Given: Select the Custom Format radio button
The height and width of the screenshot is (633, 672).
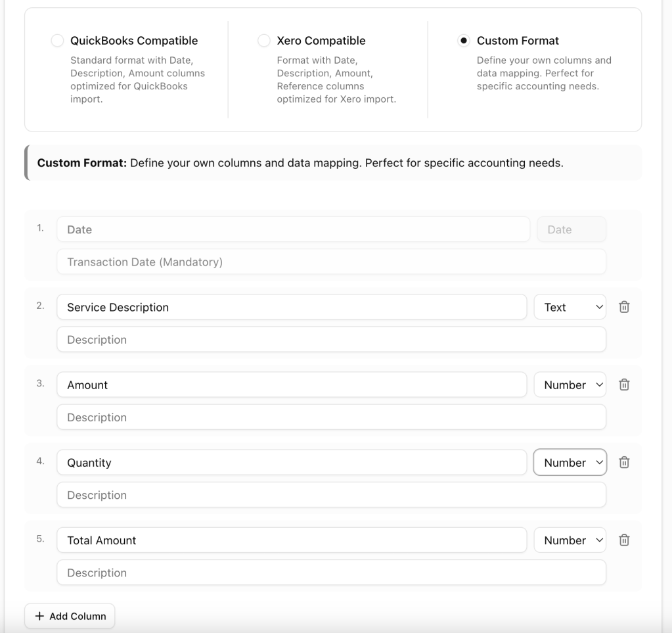Looking at the screenshot, I should tap(463, 41).
